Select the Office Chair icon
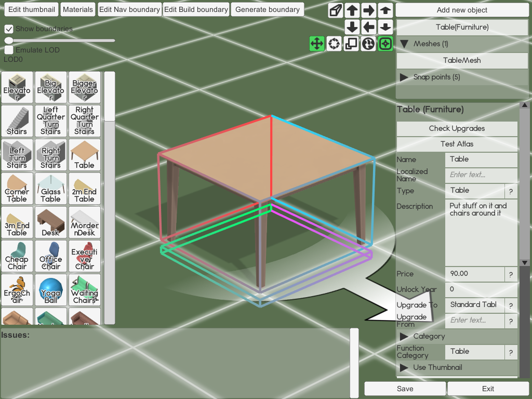 click(50, 257)
